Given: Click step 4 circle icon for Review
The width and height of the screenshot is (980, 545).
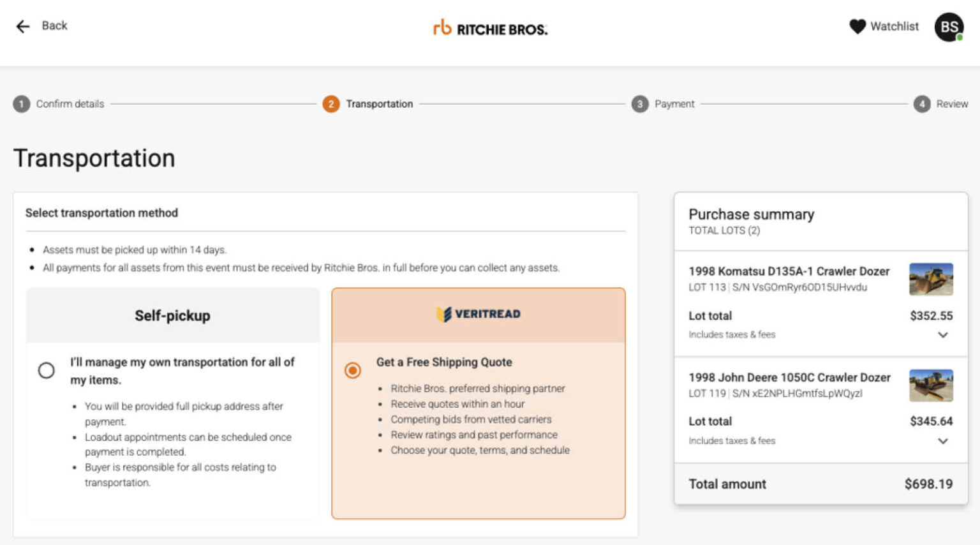Looking at the screenshot, I should click(922, 104).
